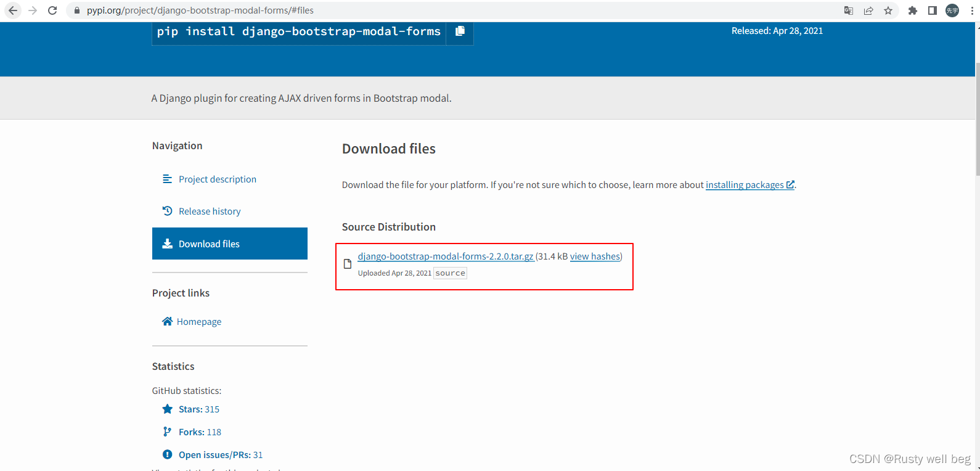Open the installing packages link
This screenshot has height=471, width=980.
point(749,185)
